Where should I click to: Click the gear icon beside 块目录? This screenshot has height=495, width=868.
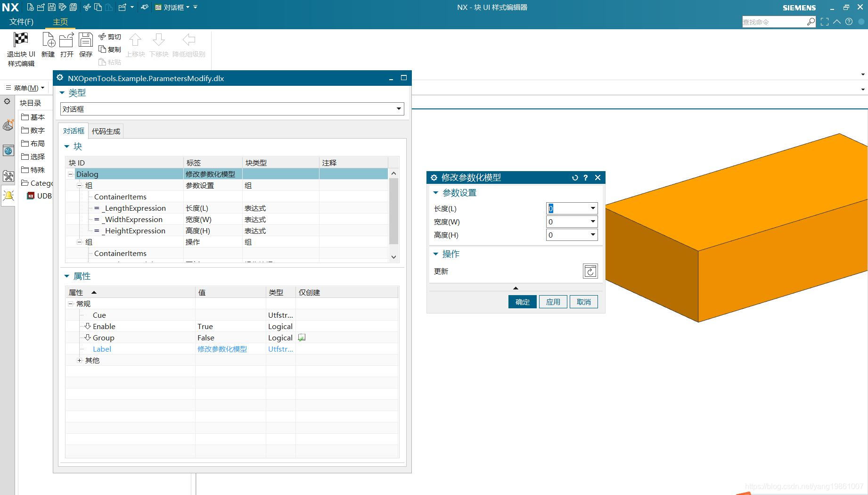[x=7, y=101]
